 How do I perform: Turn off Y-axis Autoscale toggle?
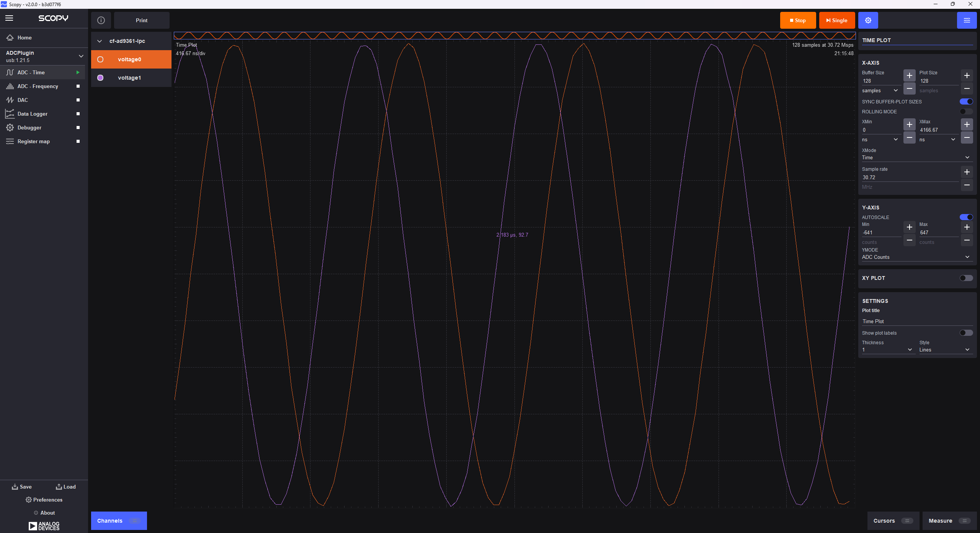(x=966, y=217)
